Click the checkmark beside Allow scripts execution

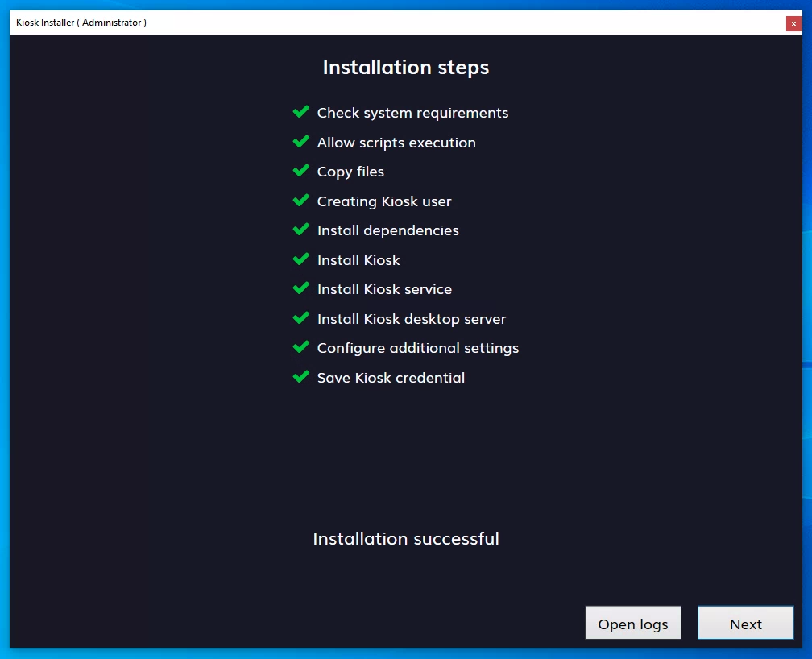pyautogui.click(x=301, y=142)
